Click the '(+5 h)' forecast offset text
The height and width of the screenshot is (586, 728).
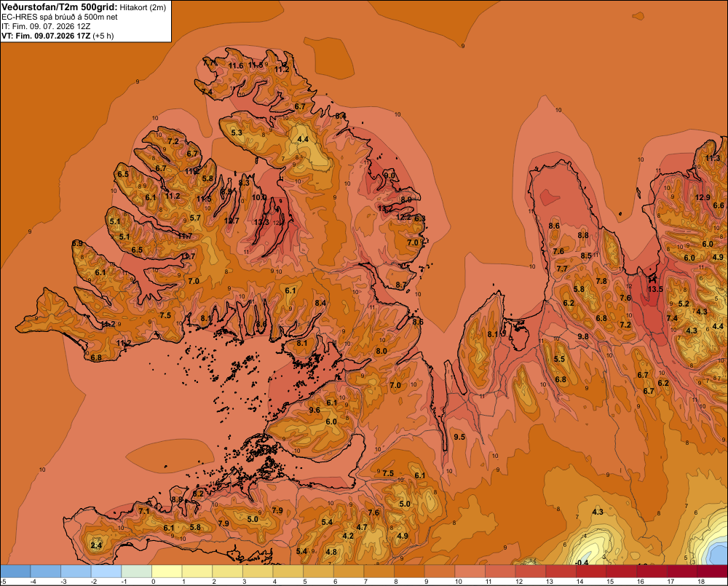coord(103,36)
